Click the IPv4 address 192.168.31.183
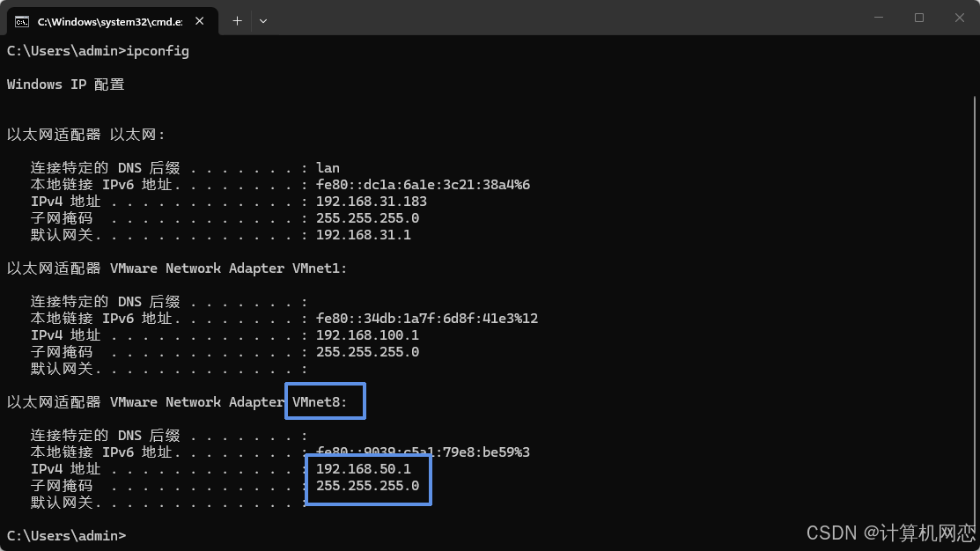980x551 pixels. tap(372, 202)
